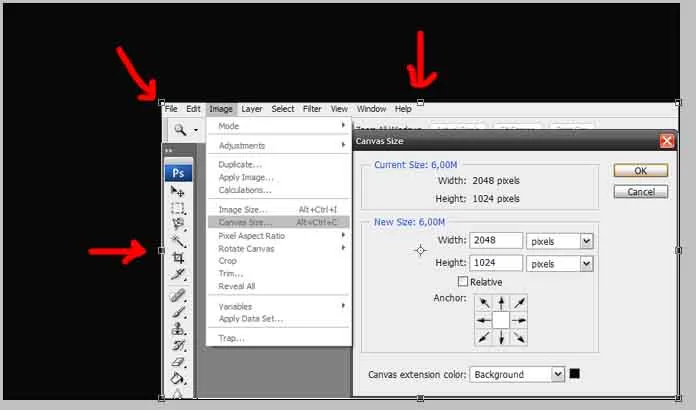This screenshot has width=696, height=410.
Task: Open the Image menu
Action: point(221,109)
